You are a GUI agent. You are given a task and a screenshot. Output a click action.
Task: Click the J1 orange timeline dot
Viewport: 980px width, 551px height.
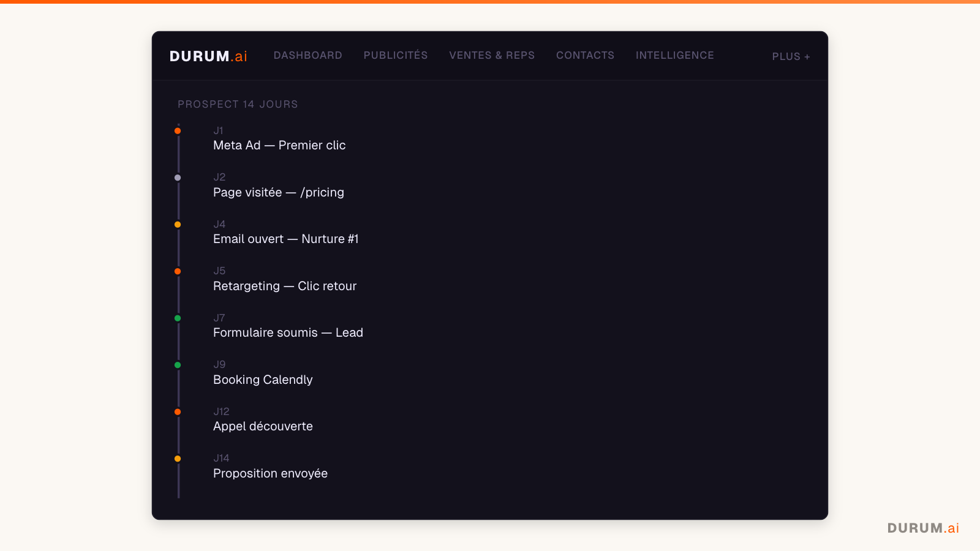click(x=178, y=131)
